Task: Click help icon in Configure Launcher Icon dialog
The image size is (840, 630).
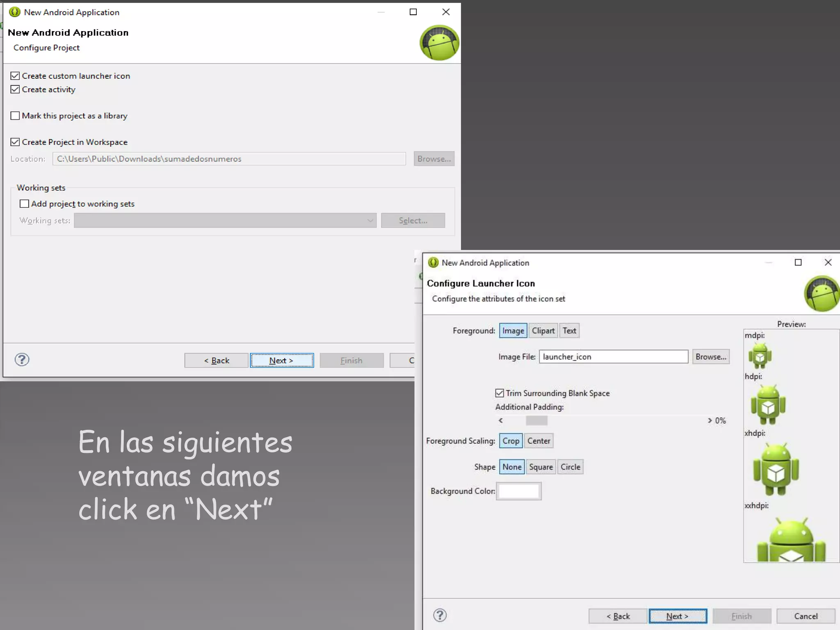Action: click(440, 615)
